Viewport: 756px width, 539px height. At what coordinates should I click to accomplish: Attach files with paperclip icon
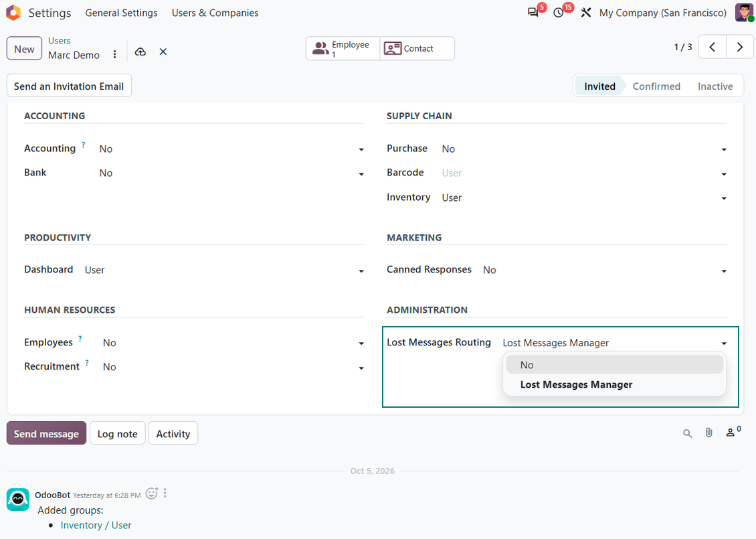(708, 433)
